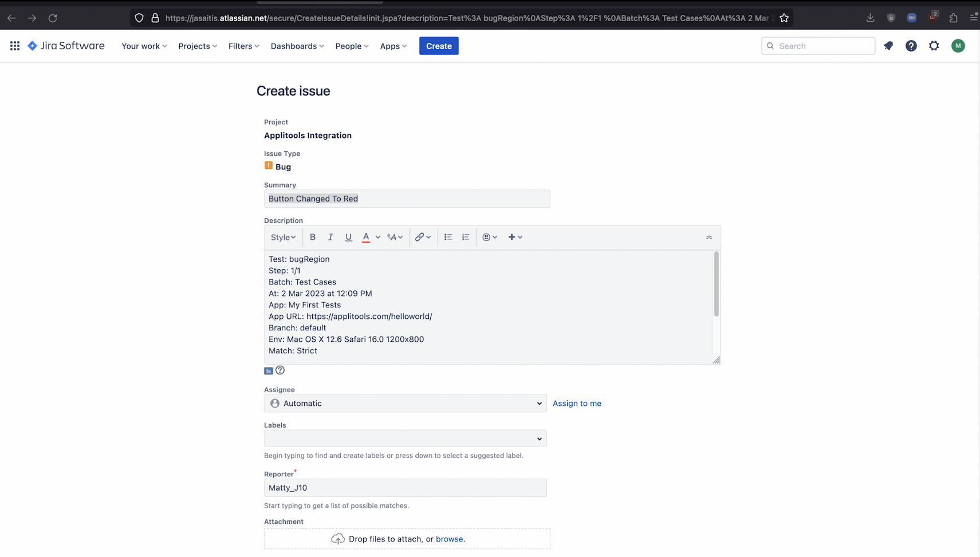Click 'Env: Mac OS X 12.6 Safari' line

[346, 339]
